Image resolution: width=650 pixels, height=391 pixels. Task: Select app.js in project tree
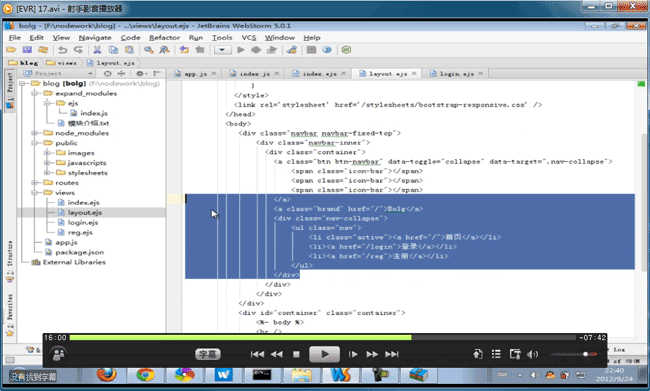(x=66, y=242)
